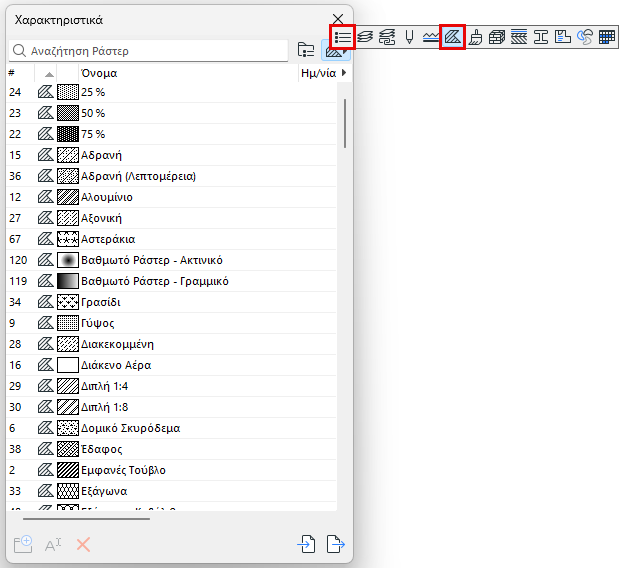Select the Pens attribute icon
Screen dimensions: 622x568
coord(409,37)
